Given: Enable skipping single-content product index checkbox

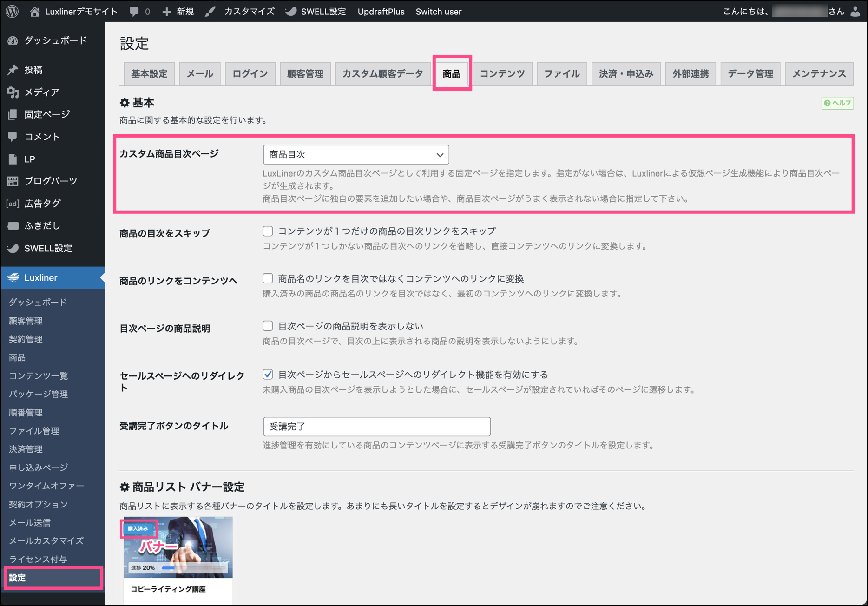Looking at the screenshot, I should (268, 231).
